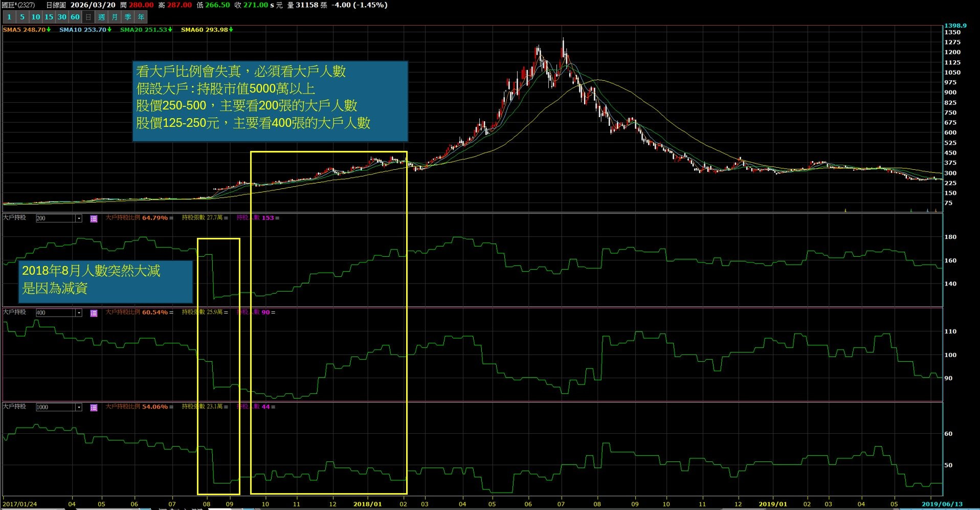Click the 大戶持股 label of 400 panel

point(14,312)
